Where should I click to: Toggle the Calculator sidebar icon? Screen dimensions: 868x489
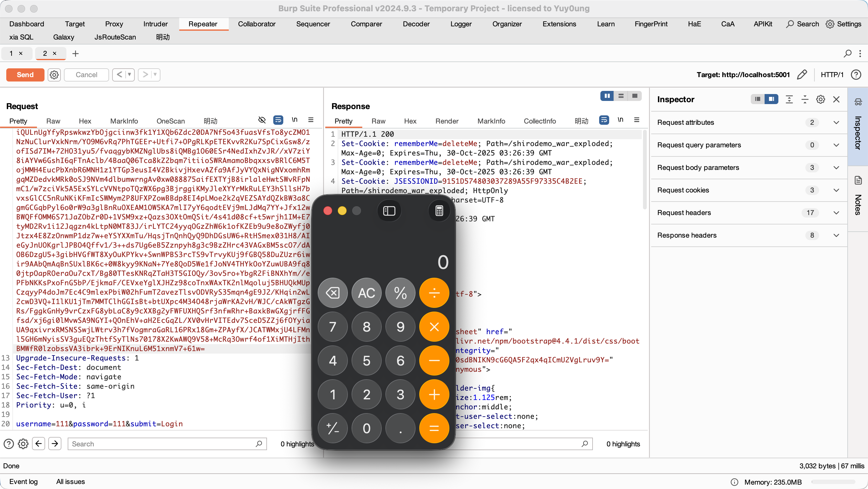click(x=389, y=211)
